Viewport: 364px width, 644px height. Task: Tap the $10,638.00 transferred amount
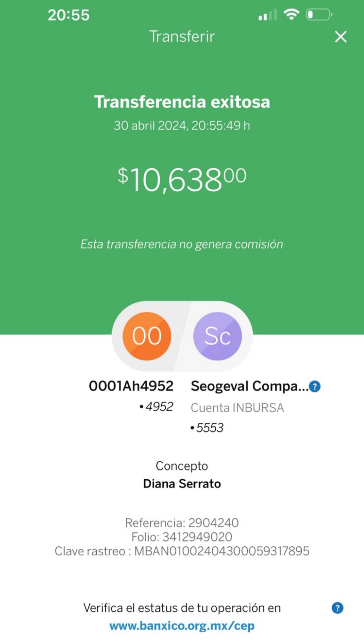(182, 180)
